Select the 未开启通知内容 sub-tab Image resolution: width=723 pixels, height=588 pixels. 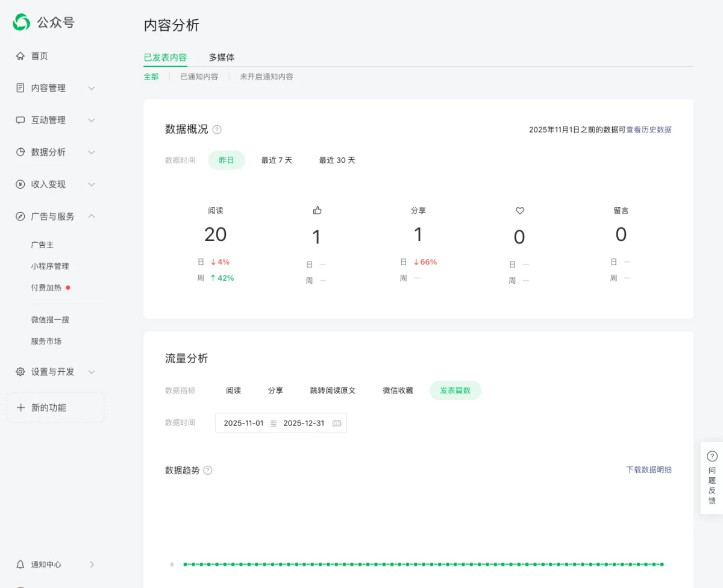tap(266, 77)
